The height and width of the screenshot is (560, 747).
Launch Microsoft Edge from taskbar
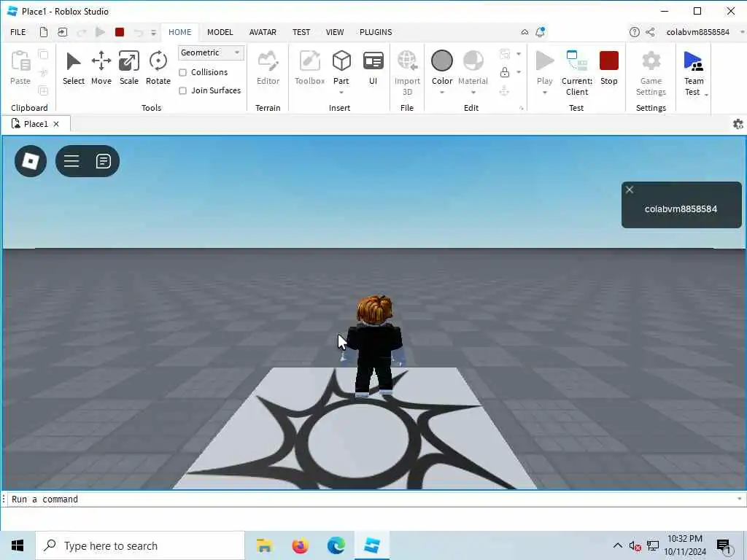pyautogui.click(x=336, y=545)
